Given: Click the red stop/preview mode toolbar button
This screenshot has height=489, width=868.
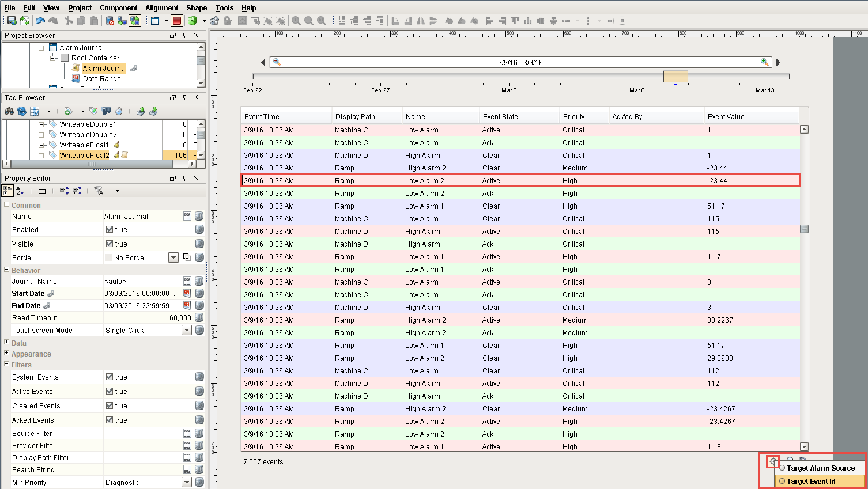Looking at the screenshot, I should pos(177,21).
